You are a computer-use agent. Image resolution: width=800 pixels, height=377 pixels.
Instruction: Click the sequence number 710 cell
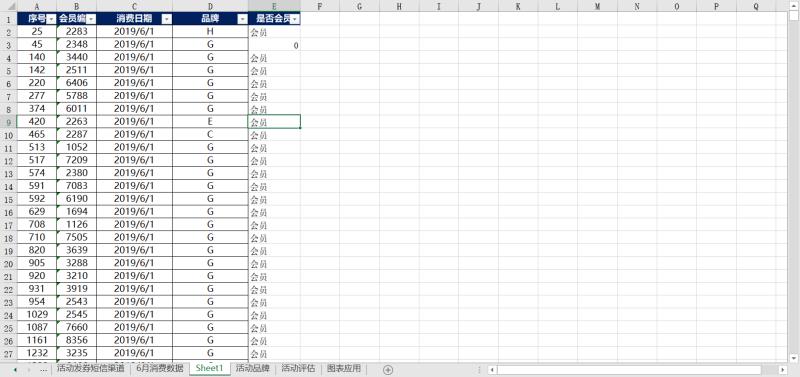point(37,237)
